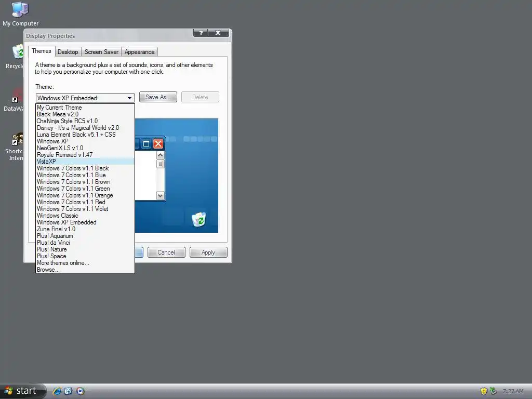Click red close icon in preview window

(158, 144)
